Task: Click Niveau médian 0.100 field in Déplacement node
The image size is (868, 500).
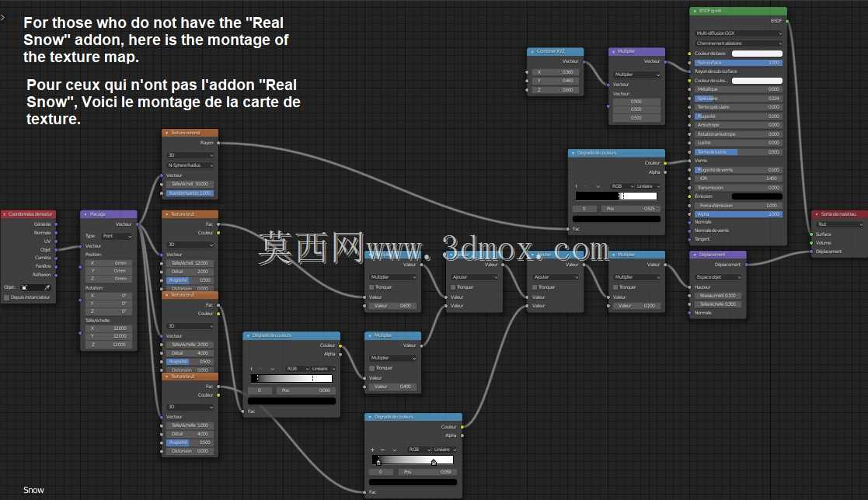Action: point(717,295)
